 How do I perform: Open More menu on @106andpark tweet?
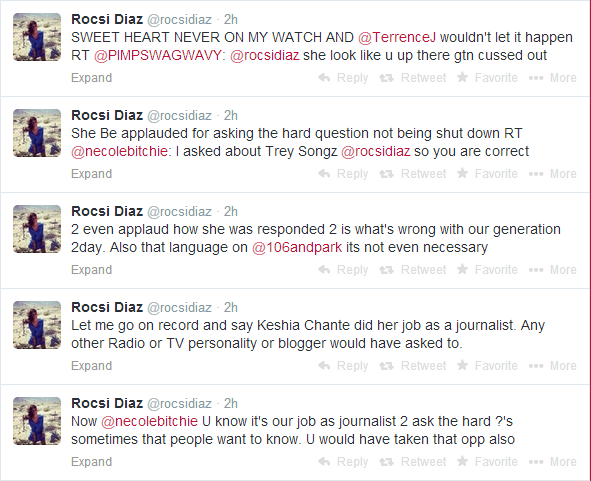point(553,270)
